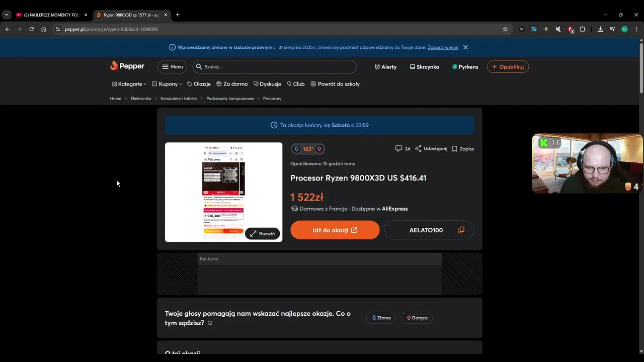
Task: Go to Procesory breadcrumb
Action: coord(272,99)
